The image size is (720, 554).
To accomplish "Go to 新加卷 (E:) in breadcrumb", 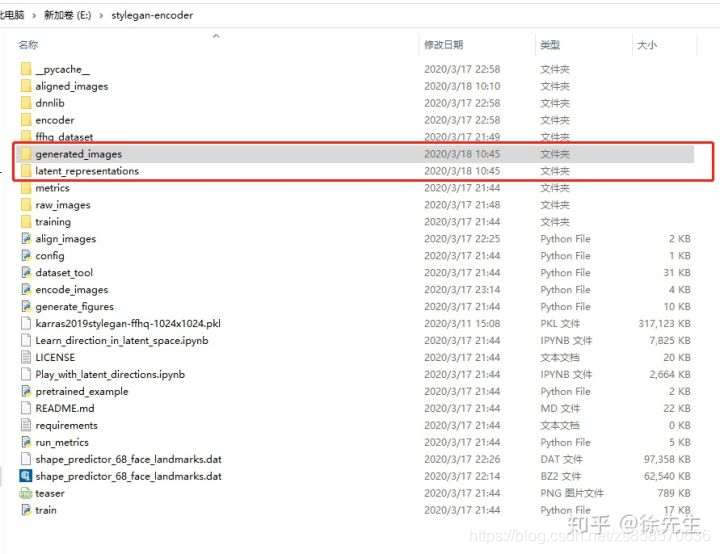I will 68,15.
